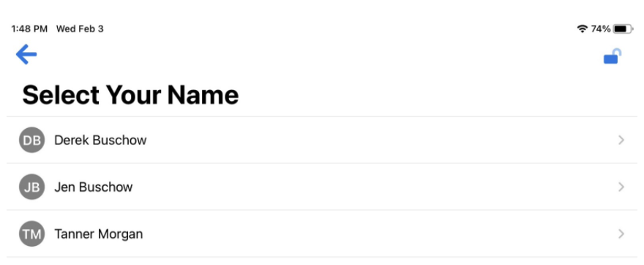Select the JB avatar circle
This screenshot has width=644, height=265.
coord(31,187)
